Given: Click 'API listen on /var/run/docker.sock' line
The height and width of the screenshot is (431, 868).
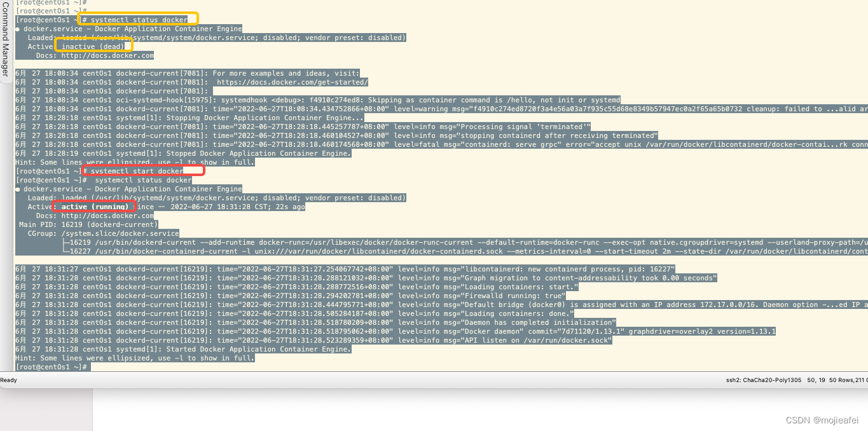Looking at the screenshot, I should [x=313, y=340].
